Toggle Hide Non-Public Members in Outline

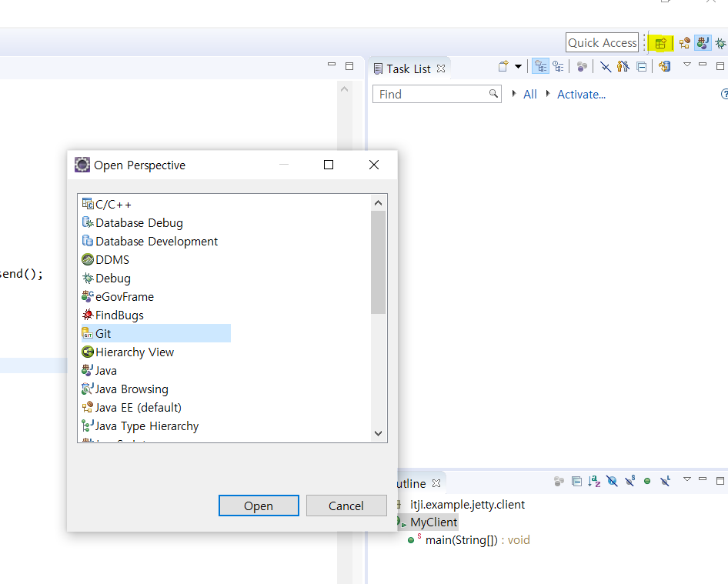tap(647, 481)
